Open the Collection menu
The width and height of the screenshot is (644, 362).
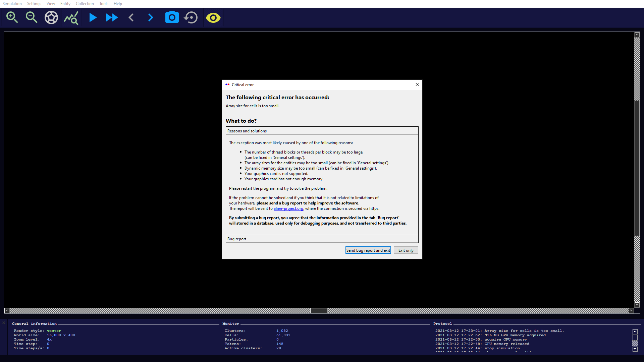pos(85,4)
